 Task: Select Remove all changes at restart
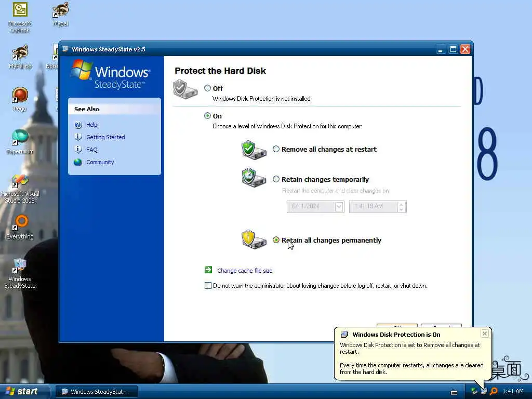pos(276,149)
